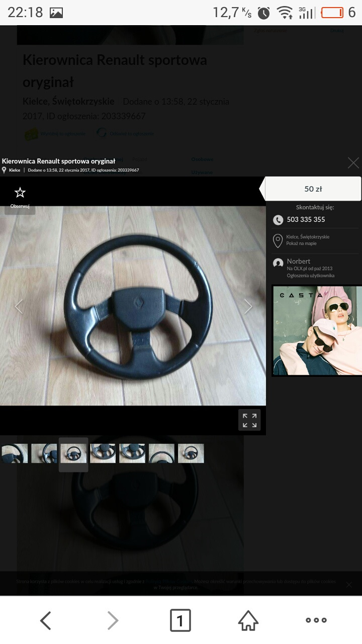Click the 50 zł price tag
This screenshot has width=362, height=644.
[x=313, y=189]
